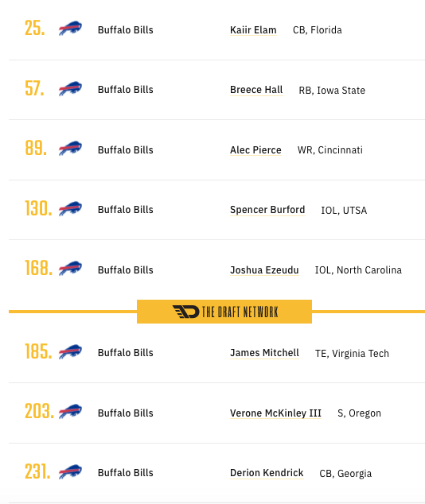Screen dimensions: 425x504
Task: Click Buffalo Bills team name at pick 203
Action: (126, 413)
